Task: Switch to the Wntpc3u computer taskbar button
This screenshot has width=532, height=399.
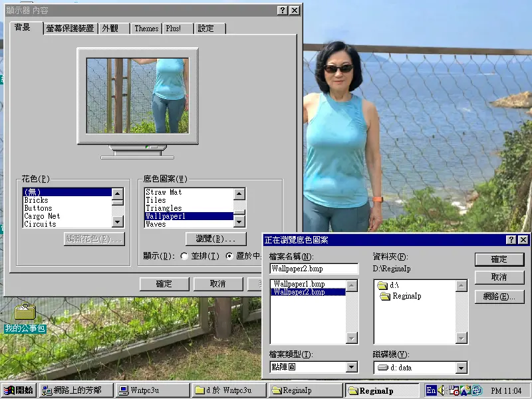Action: (153, 390)
